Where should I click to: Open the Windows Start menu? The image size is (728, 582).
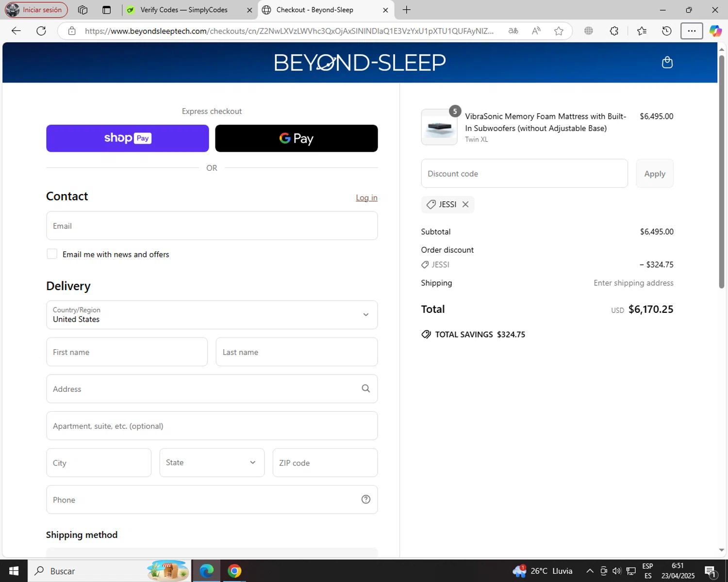tap(14, 571)
